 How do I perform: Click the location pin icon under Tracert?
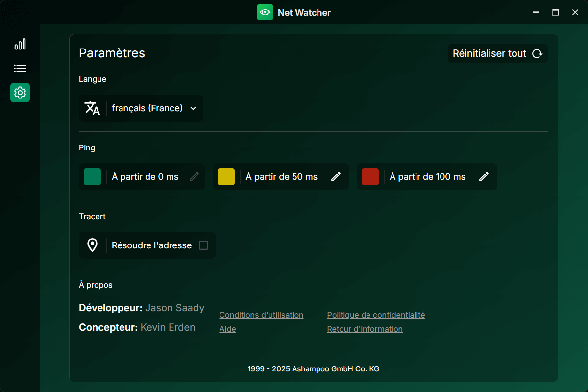tap(92, 245)
